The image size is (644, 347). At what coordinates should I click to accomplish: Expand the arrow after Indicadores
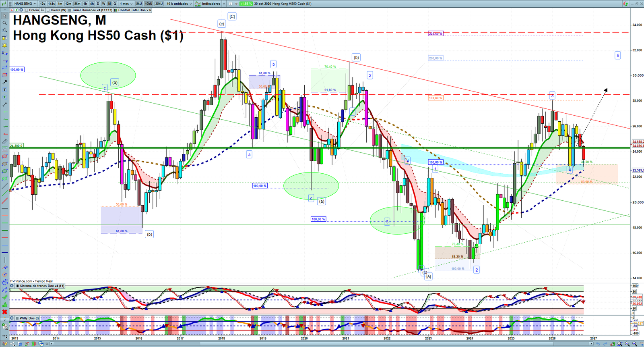[x=224, y=4]
